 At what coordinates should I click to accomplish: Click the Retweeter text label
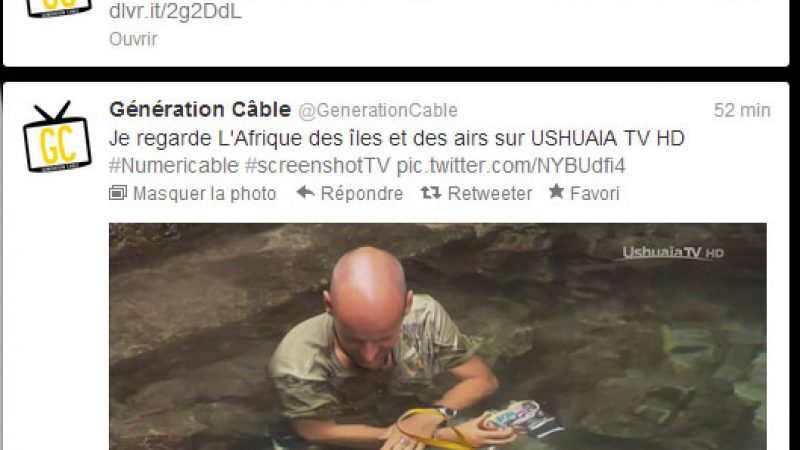click(x=490, y=193)
